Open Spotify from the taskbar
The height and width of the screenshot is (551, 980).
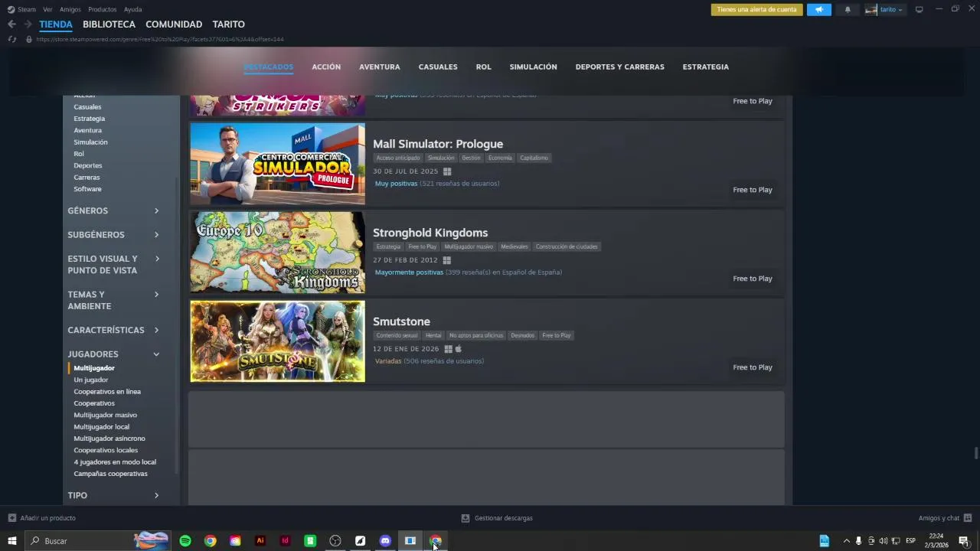(x=185, y=541)
